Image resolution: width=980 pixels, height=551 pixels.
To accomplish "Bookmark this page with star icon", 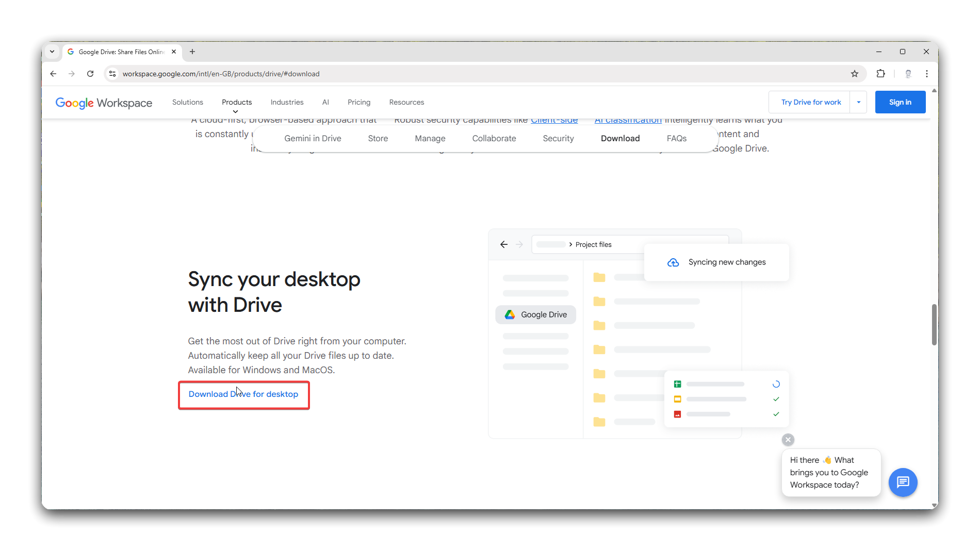I will click(x=855, y=74).
